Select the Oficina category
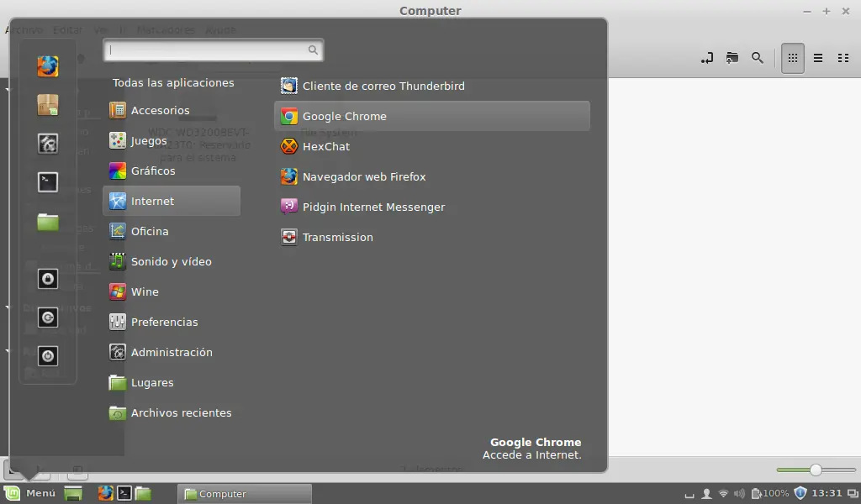The image size is (861, 504). pos(172,231)
